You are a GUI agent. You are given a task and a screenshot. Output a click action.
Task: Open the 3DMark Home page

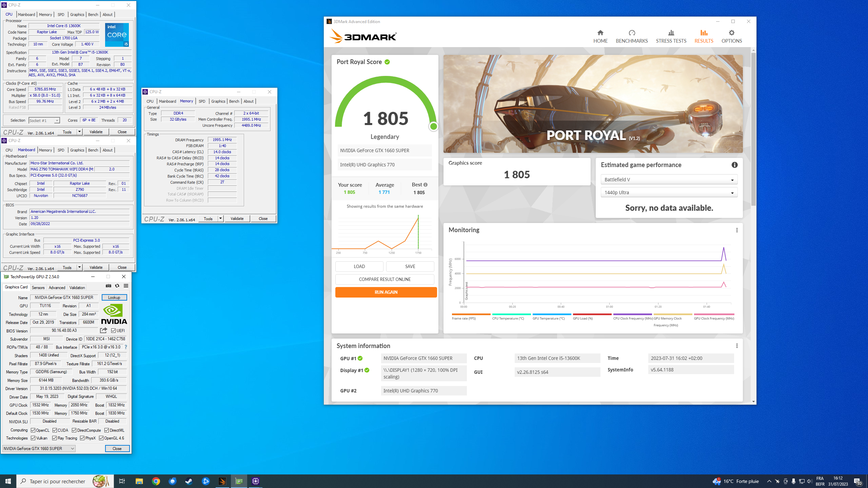[600, 36]
